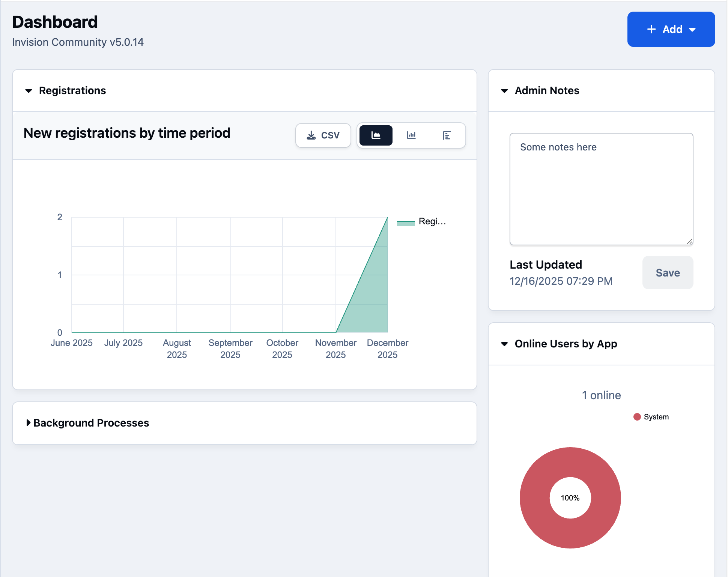Screen dimensions: 728x577
Task: Save the admin notes
Action: point(668,273)
